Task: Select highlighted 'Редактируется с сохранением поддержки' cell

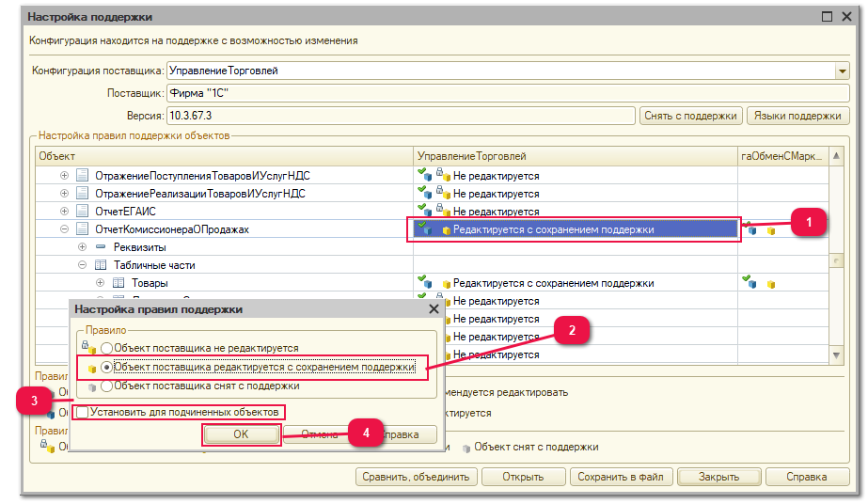Action: point(576,229)
